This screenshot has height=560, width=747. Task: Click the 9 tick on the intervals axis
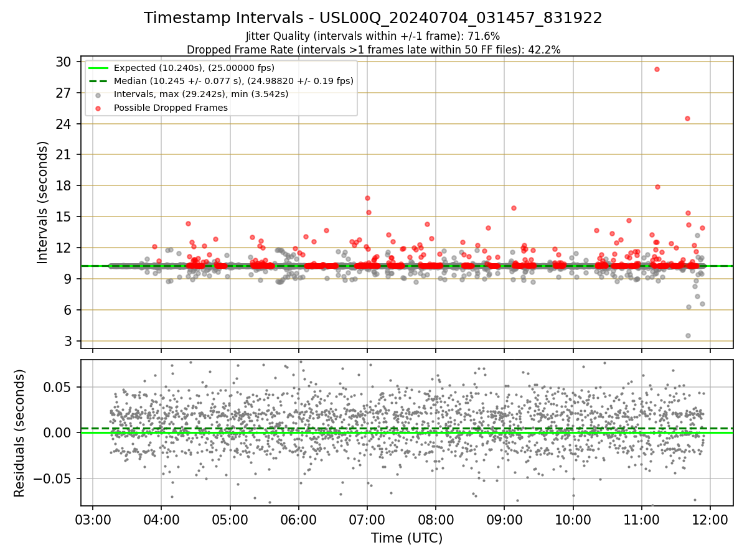tap(67, 279)
